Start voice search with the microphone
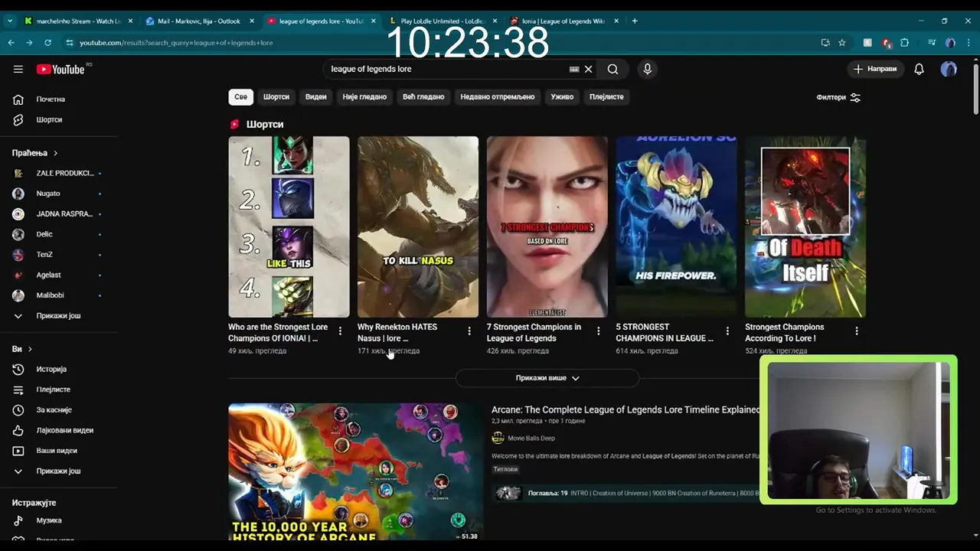Viewport: 980px width, 551px height. 647,69
